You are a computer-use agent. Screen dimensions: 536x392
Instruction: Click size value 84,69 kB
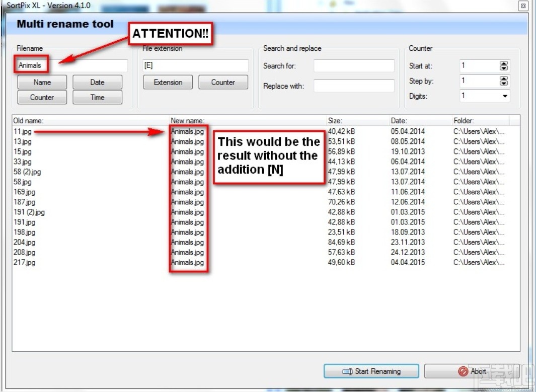(x=341, y=243)
